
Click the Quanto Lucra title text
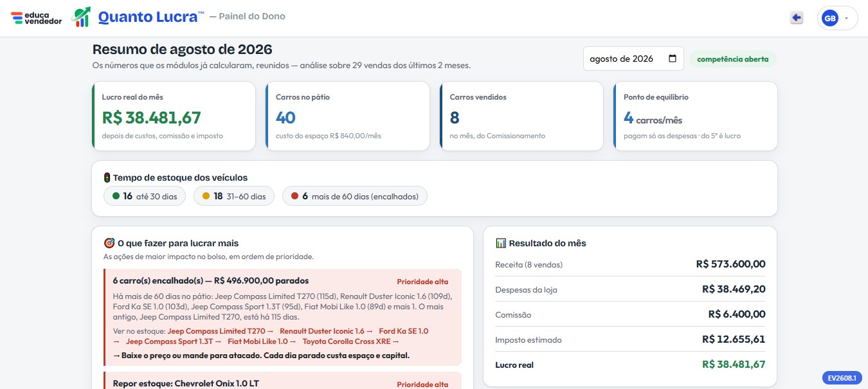pyautogui.click(x=151, y=17)
